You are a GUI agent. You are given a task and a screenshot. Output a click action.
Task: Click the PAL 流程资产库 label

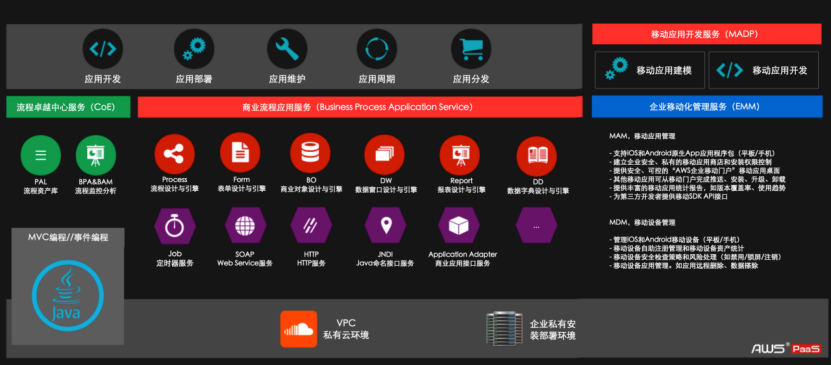(x=40, y=185)
